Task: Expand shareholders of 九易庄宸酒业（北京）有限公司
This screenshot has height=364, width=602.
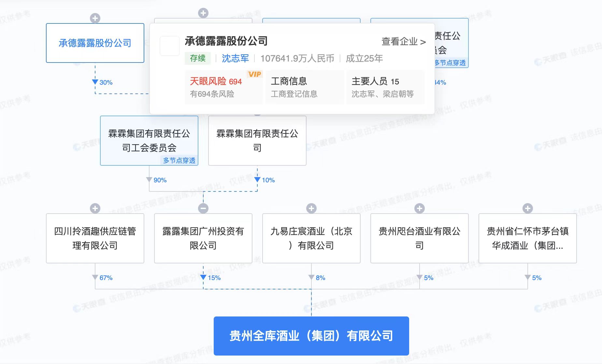Action: (311, 208)
